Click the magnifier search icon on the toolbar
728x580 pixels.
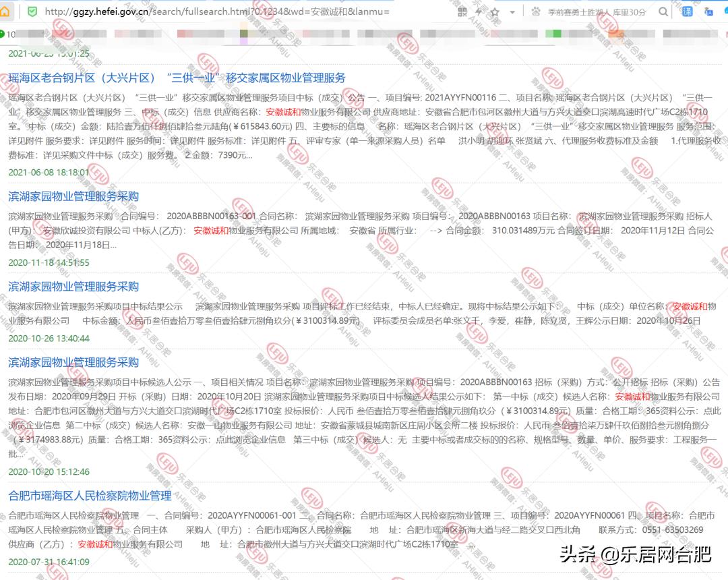point(663,11)
